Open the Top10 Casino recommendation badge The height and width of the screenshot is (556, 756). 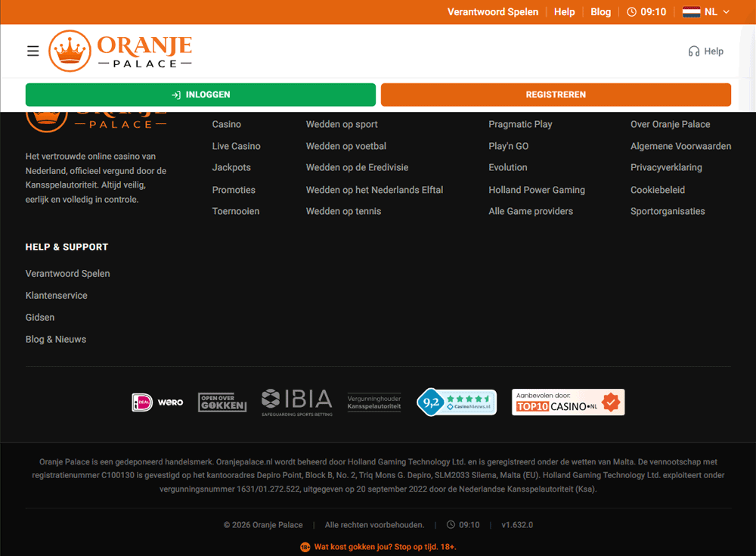click(568, 402)
